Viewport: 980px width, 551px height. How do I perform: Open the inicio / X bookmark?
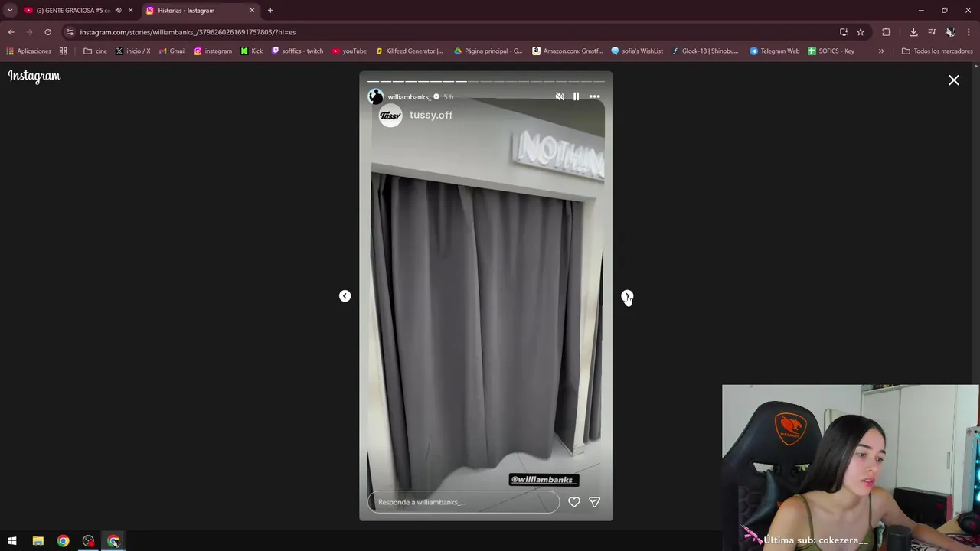(132, 51)
